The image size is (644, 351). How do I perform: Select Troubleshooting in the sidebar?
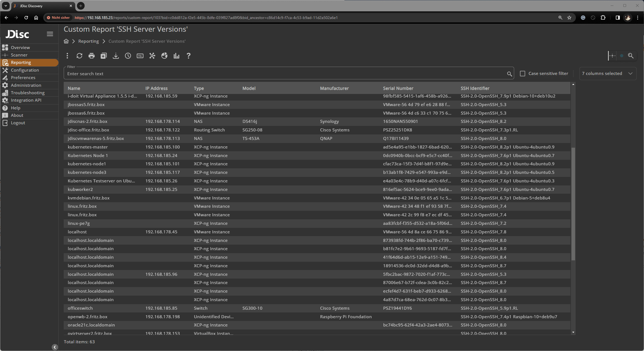click(28, 93)
